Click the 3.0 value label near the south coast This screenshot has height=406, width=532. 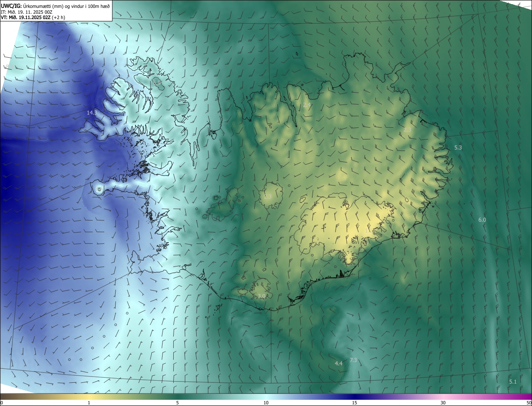[x=261, y=296]
